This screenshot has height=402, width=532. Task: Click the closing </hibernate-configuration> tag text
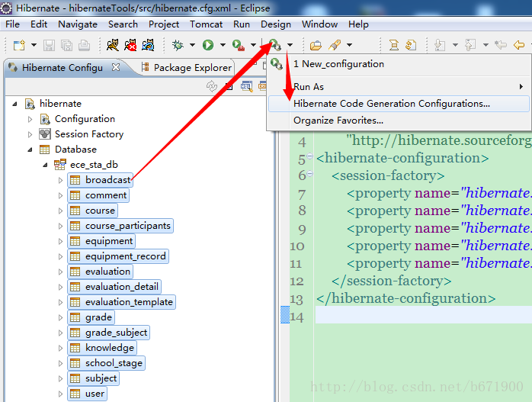[x=405, y=298]
